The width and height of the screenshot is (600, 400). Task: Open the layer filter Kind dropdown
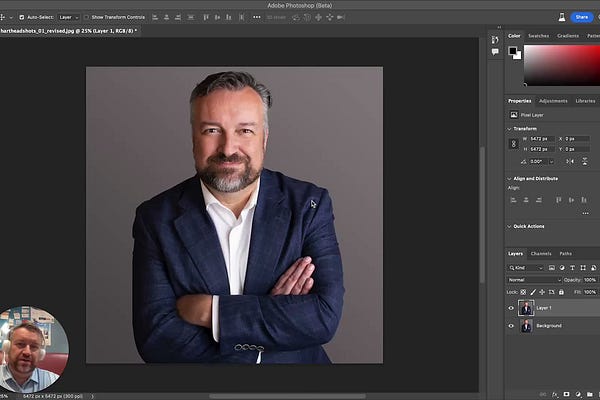[x=526, y=268]
